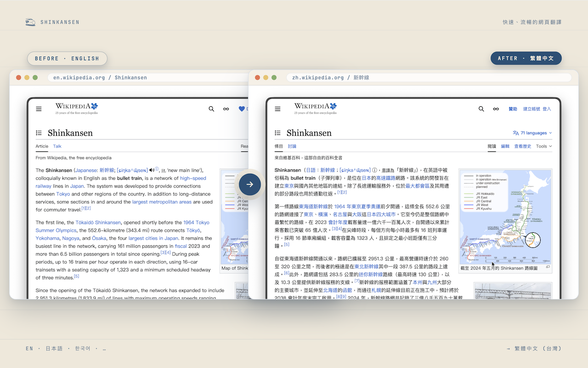
Task: Click search magnifier in zh.wikipedia window
Action: coord(481,109)
